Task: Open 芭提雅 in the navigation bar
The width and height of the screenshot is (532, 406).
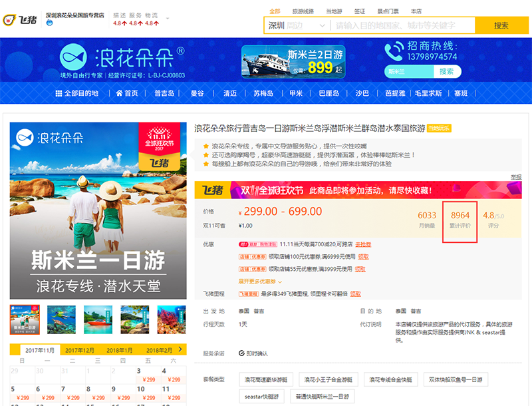Action: (395, 93)
